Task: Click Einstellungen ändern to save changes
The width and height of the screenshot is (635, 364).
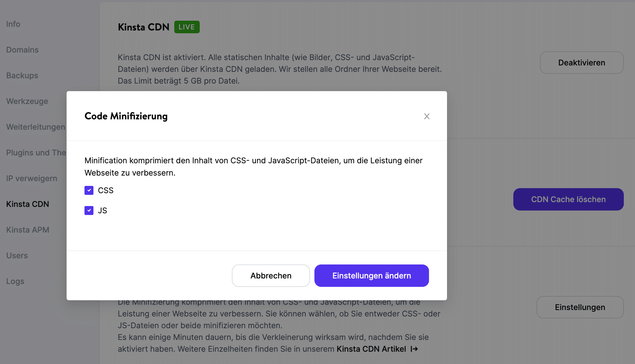Action: [371, 276]
